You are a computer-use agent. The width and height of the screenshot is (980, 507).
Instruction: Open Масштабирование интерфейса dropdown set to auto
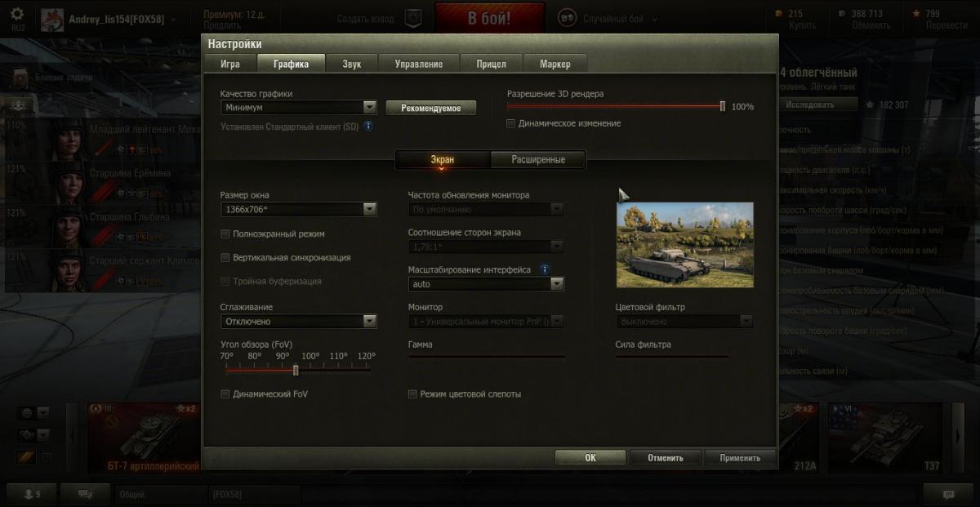[486, 284]
